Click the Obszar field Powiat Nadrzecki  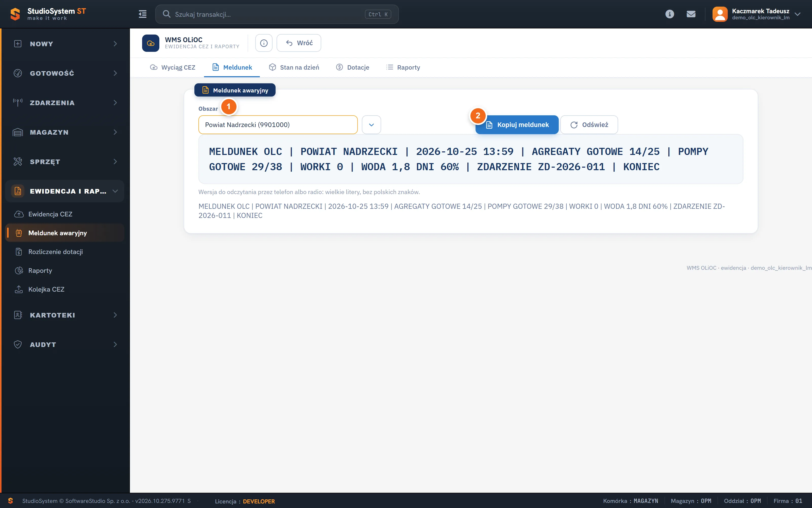click(278, 125)
